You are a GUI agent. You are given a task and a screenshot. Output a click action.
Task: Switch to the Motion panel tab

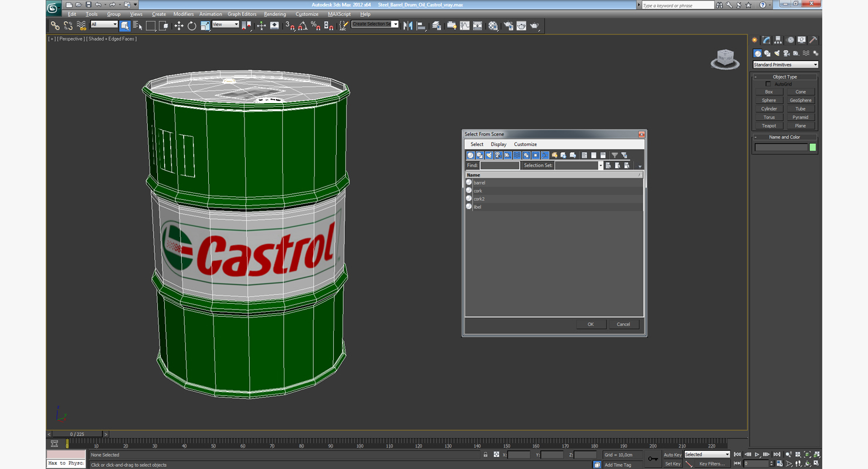(x=790, y=40)
